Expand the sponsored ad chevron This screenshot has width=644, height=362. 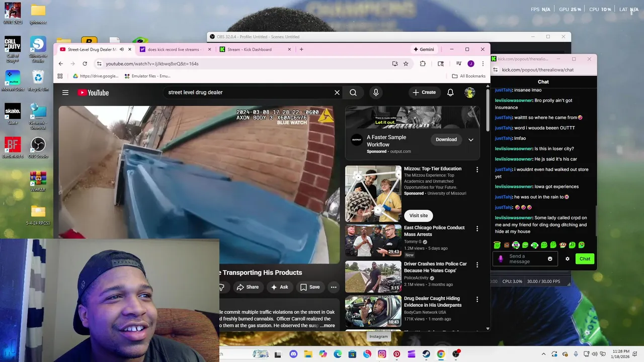(x=471, y=140)
